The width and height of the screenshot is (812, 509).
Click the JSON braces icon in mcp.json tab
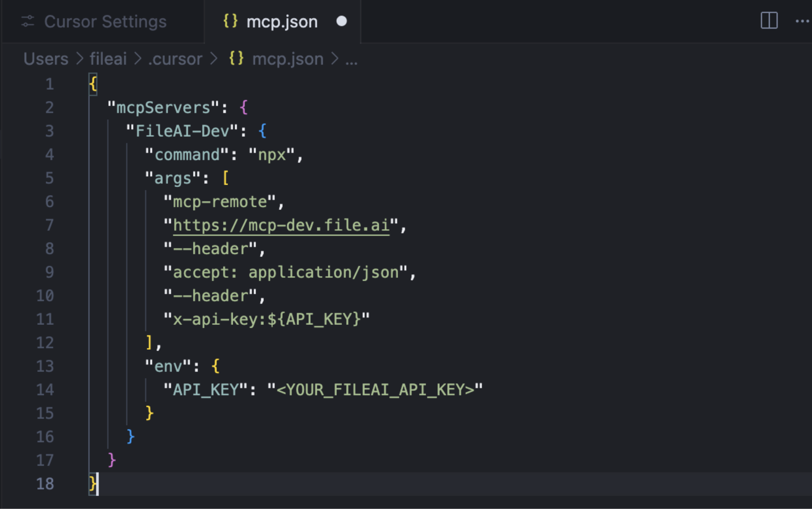(x=231, y=21)
